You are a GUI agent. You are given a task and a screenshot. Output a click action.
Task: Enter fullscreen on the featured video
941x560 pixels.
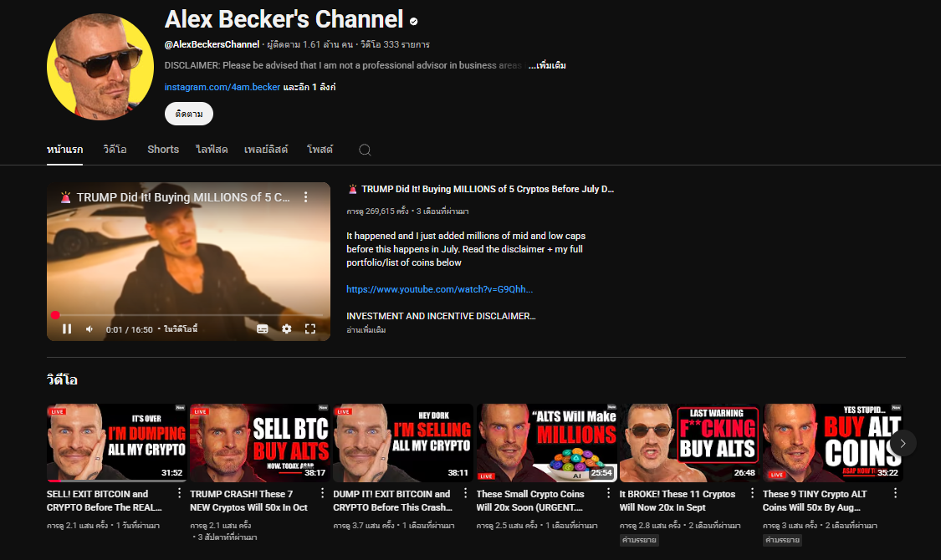click(309, 329)
